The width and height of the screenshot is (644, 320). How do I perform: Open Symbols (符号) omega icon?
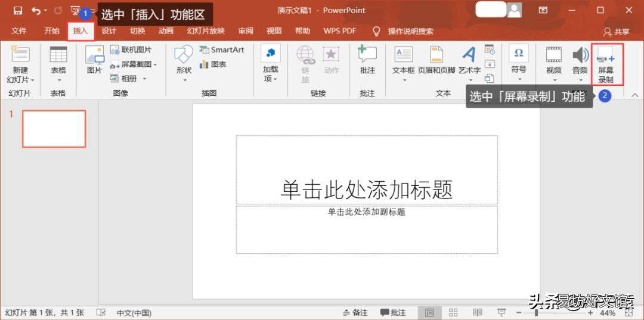tap(519, 53)
